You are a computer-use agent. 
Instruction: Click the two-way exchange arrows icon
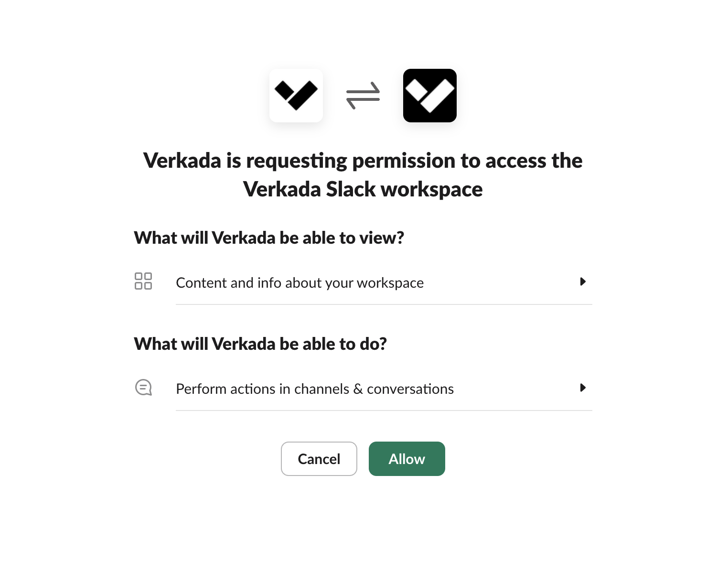(x=363, y=96)
